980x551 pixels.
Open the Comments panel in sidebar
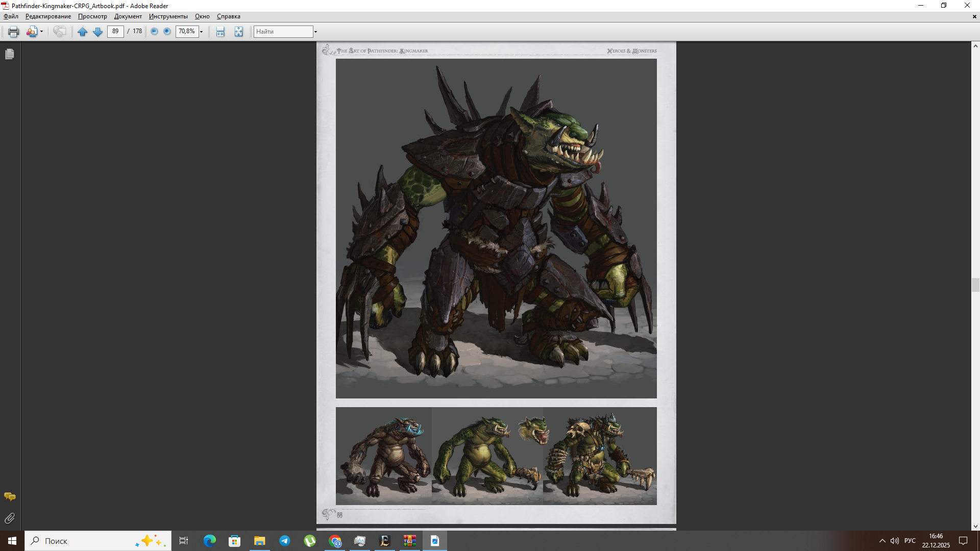pos(10,496)
